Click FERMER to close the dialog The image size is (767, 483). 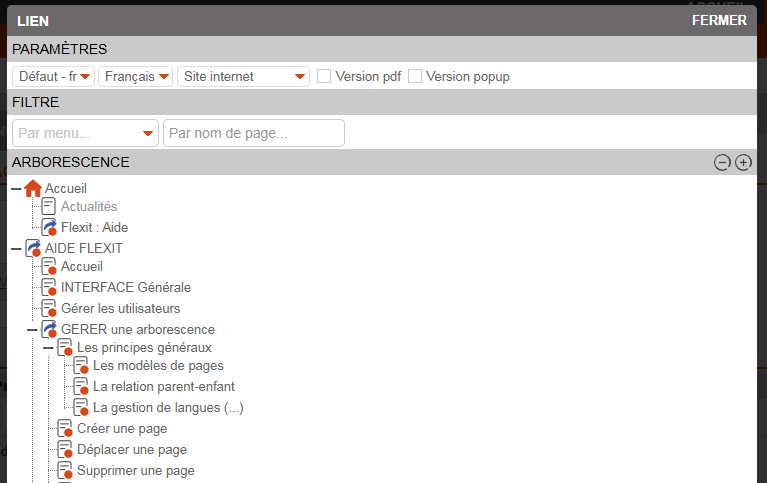pos(718,20)
